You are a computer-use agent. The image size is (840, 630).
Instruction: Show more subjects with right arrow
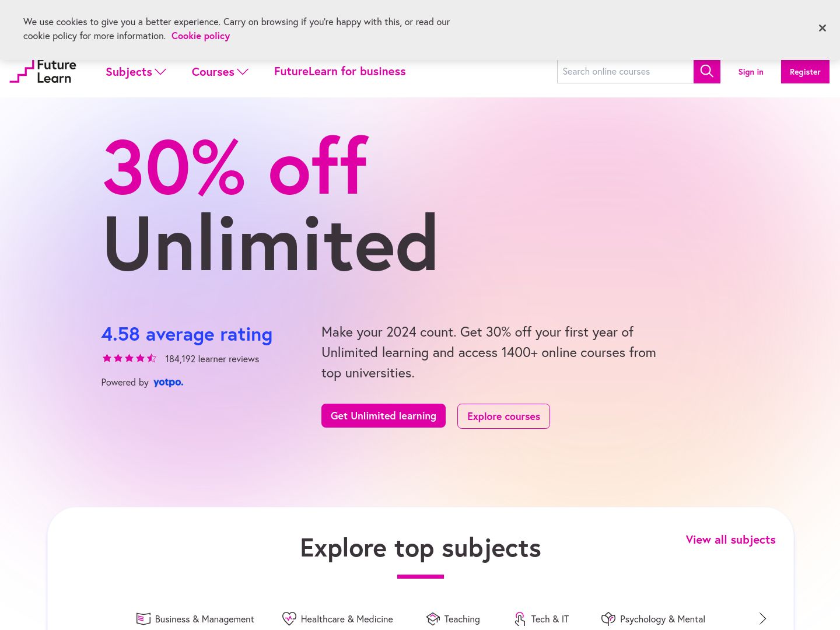[762, 619]
